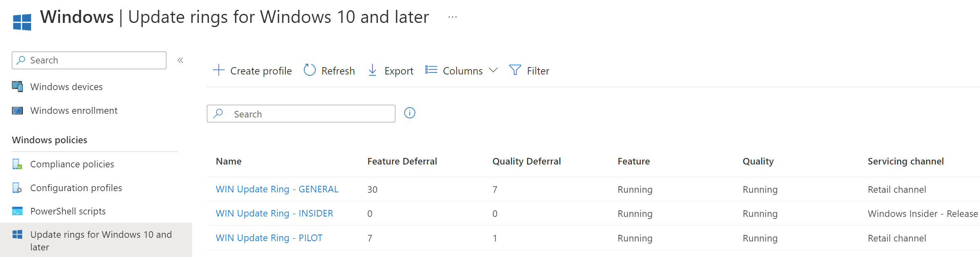Click Windows Insider - Release channel text
This screenshot has height=257, width=980.
pos(923,214)
